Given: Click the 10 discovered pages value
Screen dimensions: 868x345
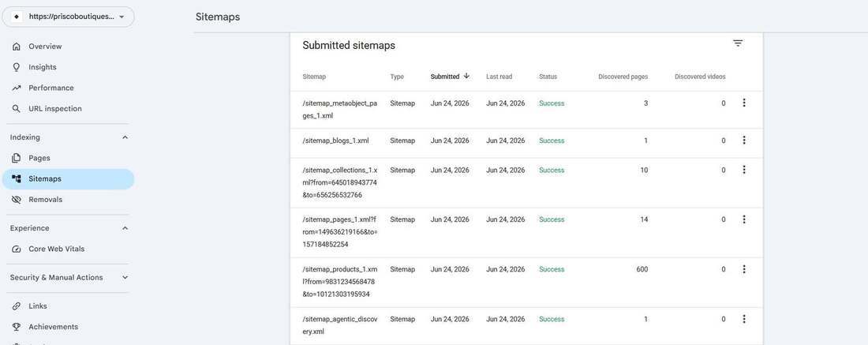Looking at the screenshot, I should [644, 170].
